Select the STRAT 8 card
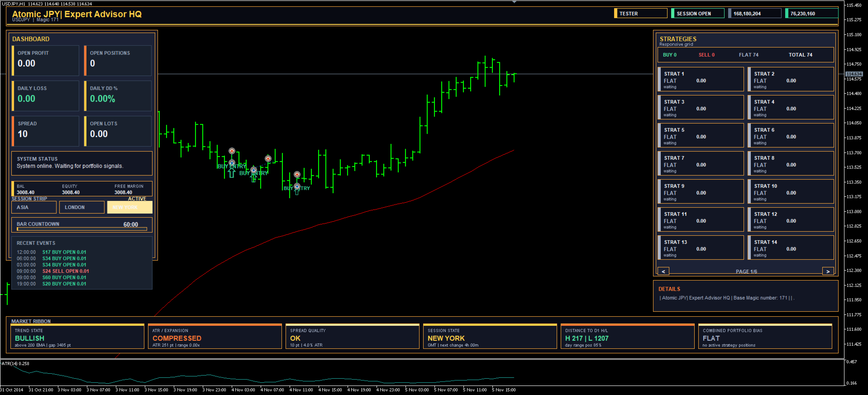 point(791,163)
